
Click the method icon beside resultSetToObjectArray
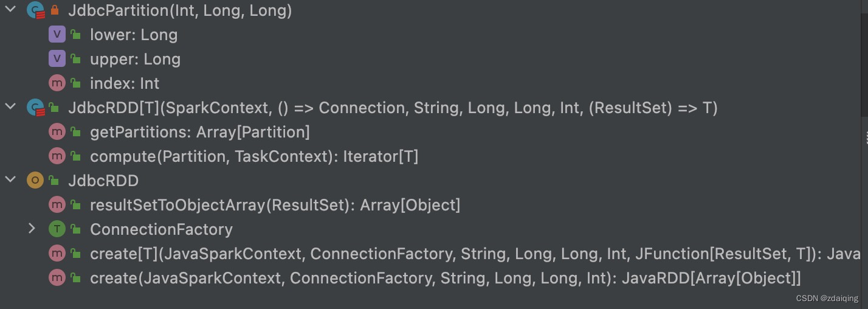57,205
